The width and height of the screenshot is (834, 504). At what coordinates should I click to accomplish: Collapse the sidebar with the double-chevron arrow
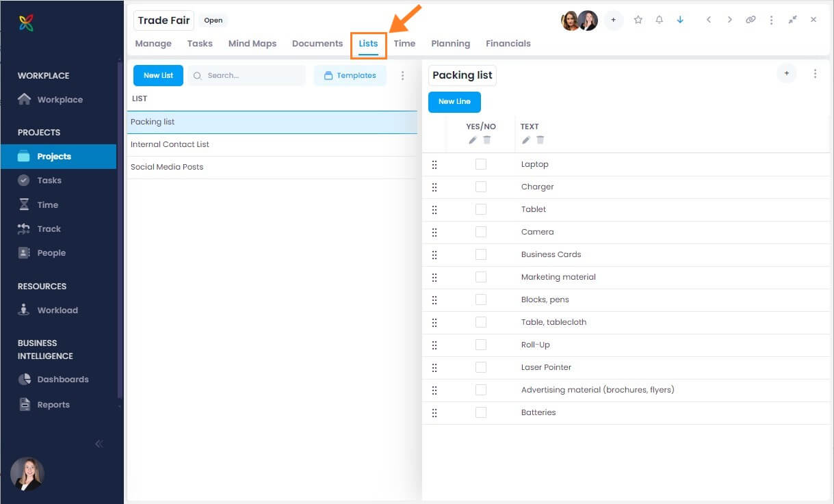click(x=99, y=443)
